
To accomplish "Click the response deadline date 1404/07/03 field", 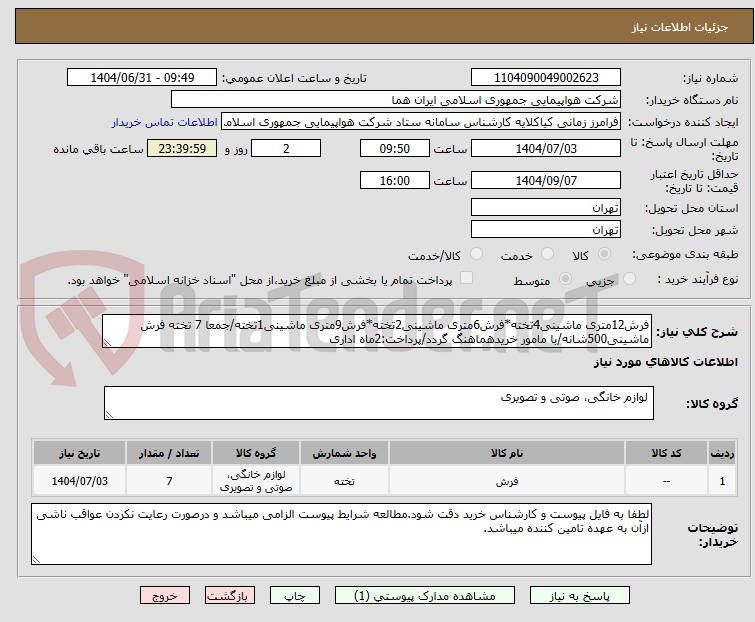I will [546, 148].
